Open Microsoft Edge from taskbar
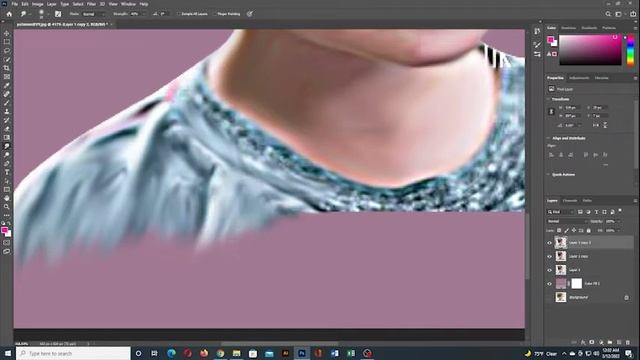This screenshot has width=640, height=360. [171, 353]
